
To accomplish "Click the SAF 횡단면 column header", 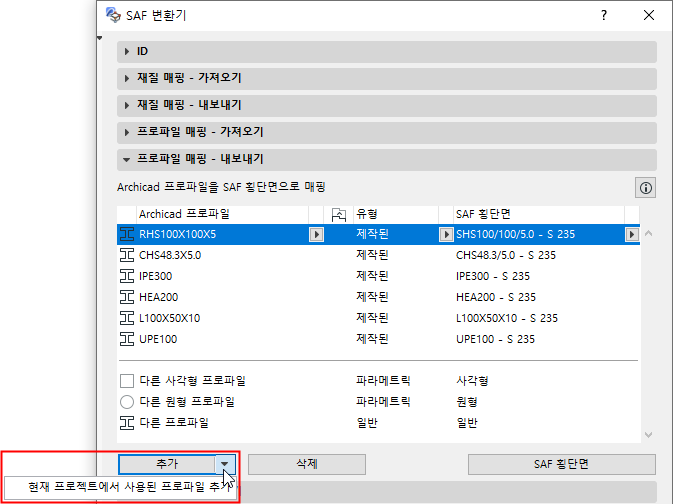I will 539,214.
